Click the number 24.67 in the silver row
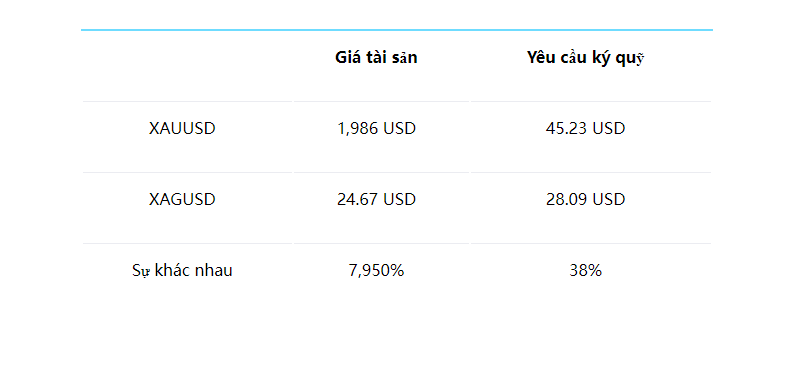Viewport: 807px width, 389px height. (x=357, y=199)
